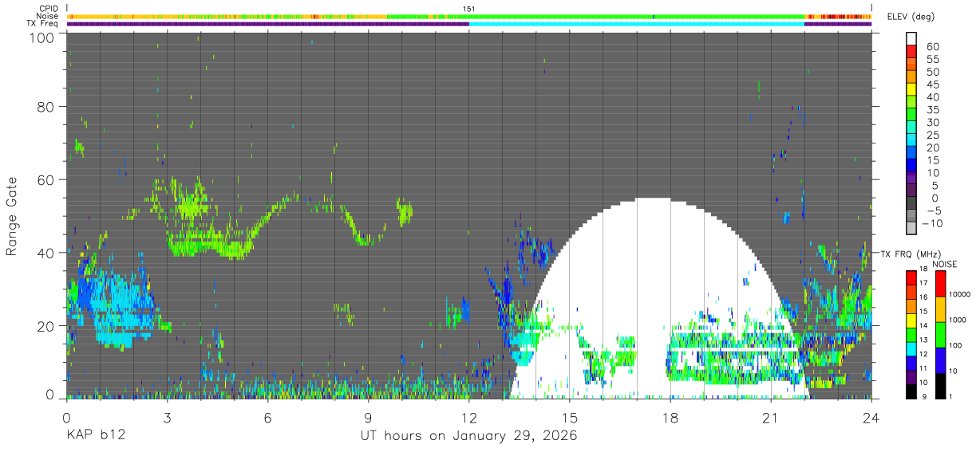Click the x-axis tick label '24'
The width and height of the screenshot is (980, 452).
tap(871, 418)
